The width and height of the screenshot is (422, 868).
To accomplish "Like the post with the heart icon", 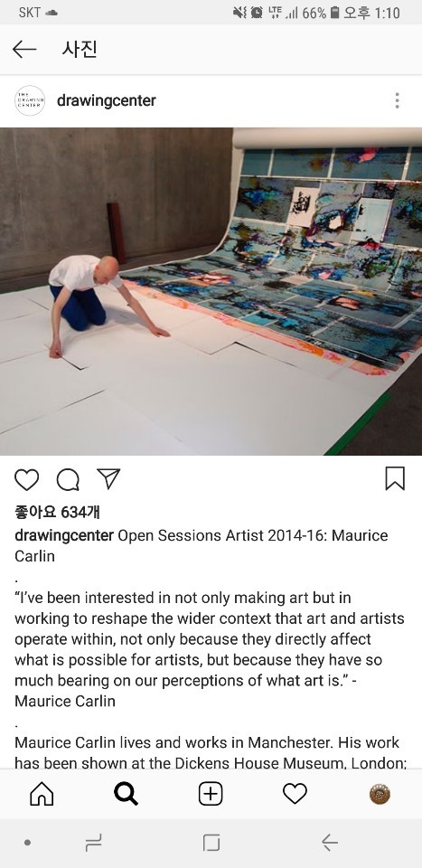I will pos(26,479).
